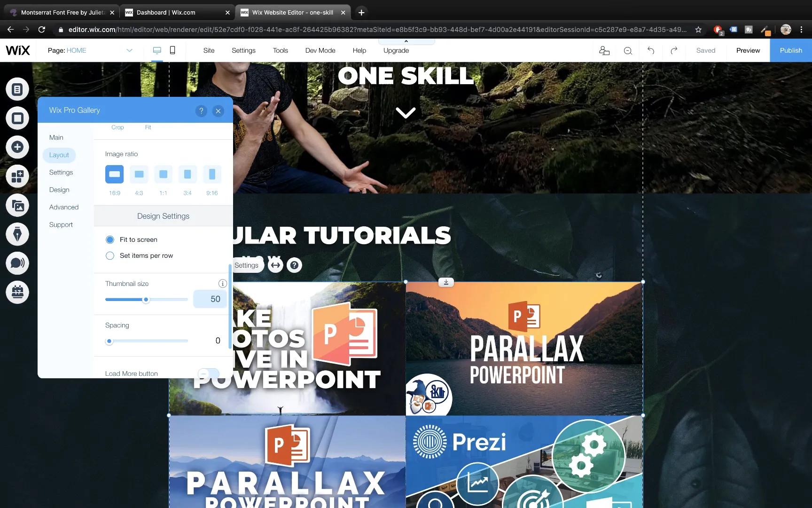Click the Publish button
The image size is (812, 508).
pos(791,50)
